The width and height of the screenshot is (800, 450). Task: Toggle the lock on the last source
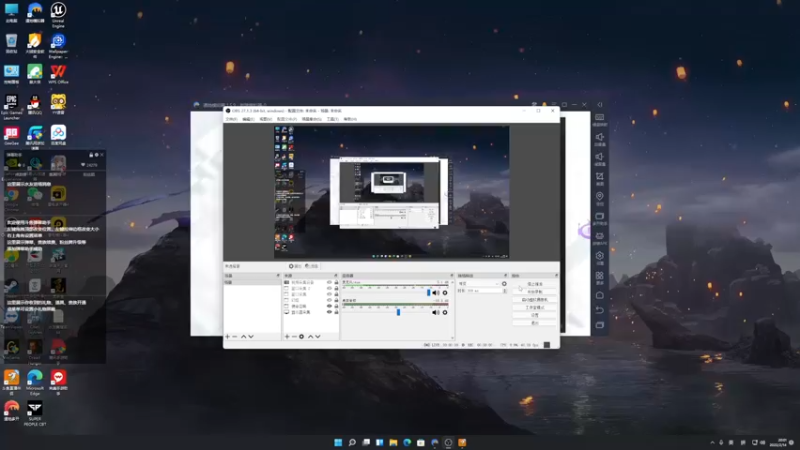pyautogui.click(x=336, y=312)
